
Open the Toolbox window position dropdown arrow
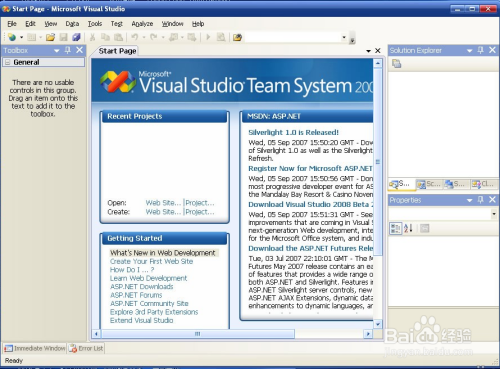click(57, 51)
